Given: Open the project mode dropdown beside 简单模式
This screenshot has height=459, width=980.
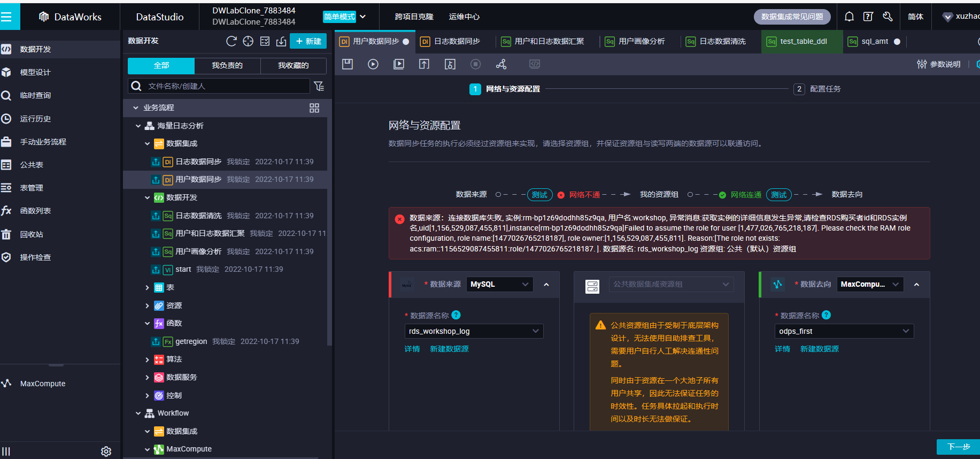Looking at the screenshot, I should [363, 17].
